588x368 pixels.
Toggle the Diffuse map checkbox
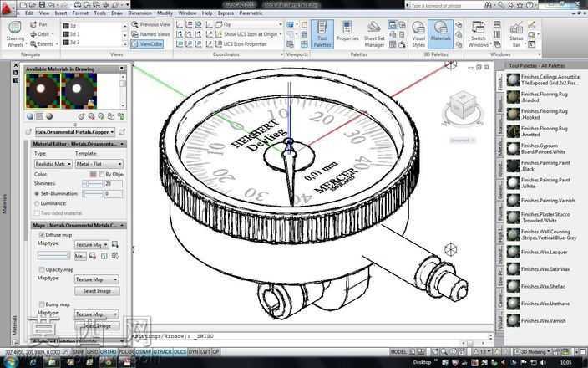tap(42, 235)
